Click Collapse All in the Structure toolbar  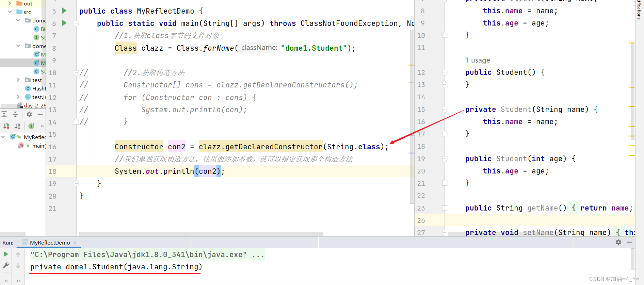click(15, 114)
